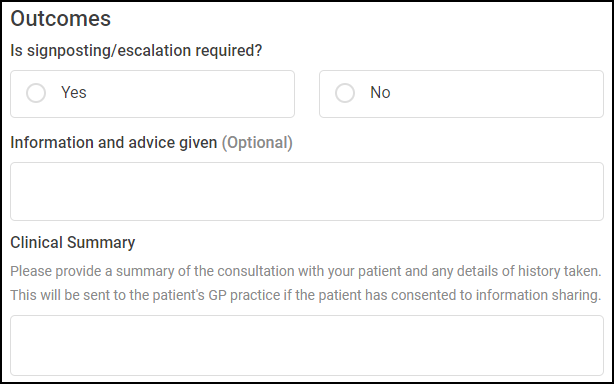The image size is (614, 384).
Task: Click the "Information and advice given" label
Action: coord(114,142)
